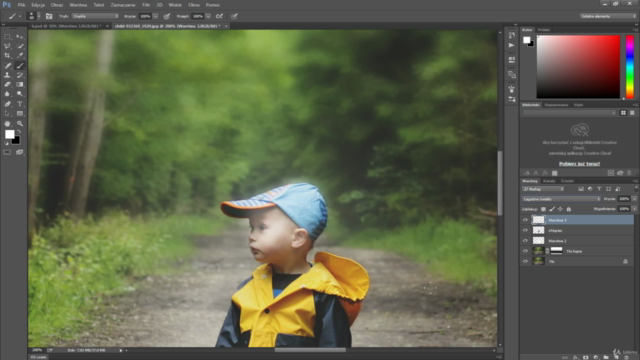The height and width of the screenshot is (360, 640).
Task: Select the Path Selection tool
Action: 7,113
